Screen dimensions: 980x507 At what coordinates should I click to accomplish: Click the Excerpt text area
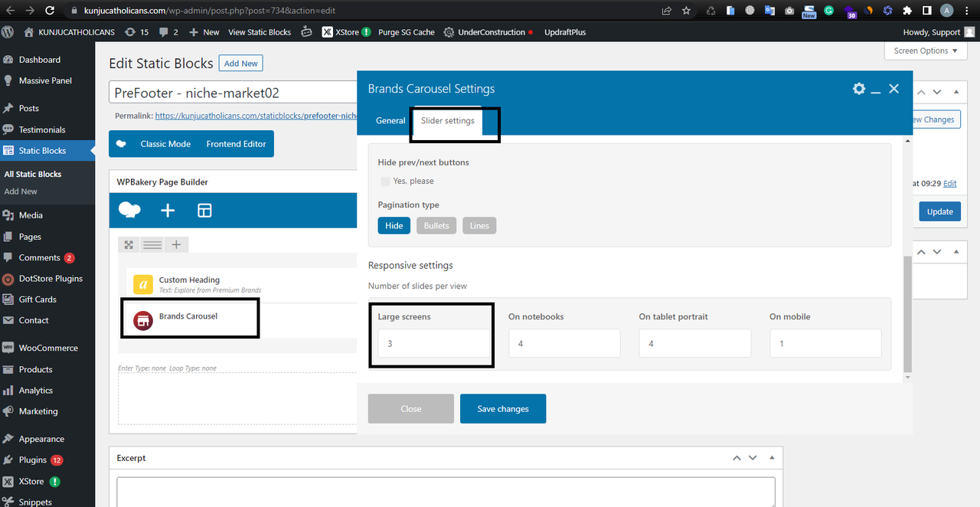[x=446, y=492]
